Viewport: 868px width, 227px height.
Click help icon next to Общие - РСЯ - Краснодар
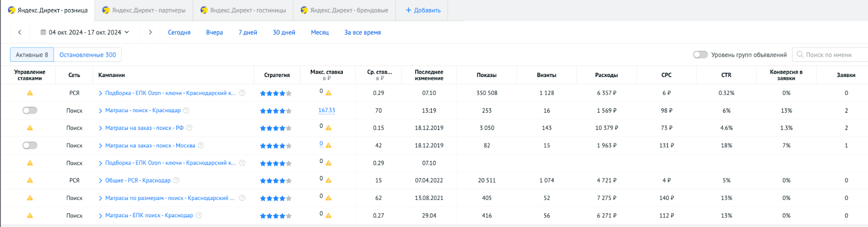tap(176, 180)
